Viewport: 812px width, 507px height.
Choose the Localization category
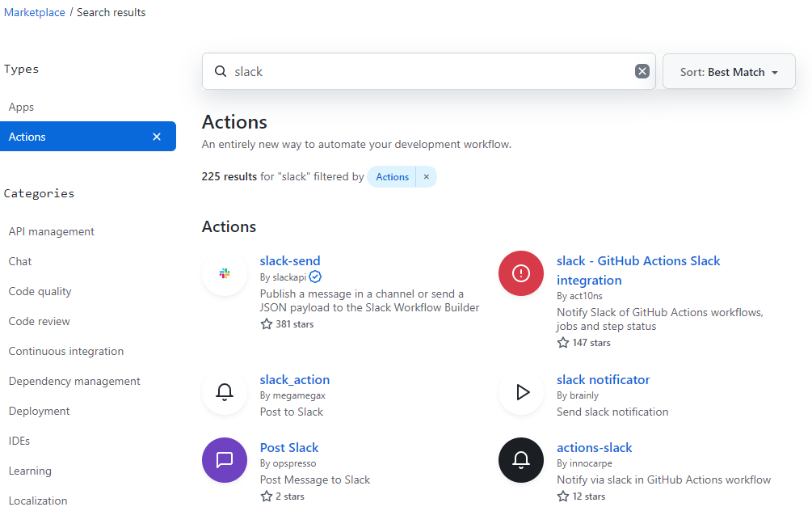pos(38,501)
